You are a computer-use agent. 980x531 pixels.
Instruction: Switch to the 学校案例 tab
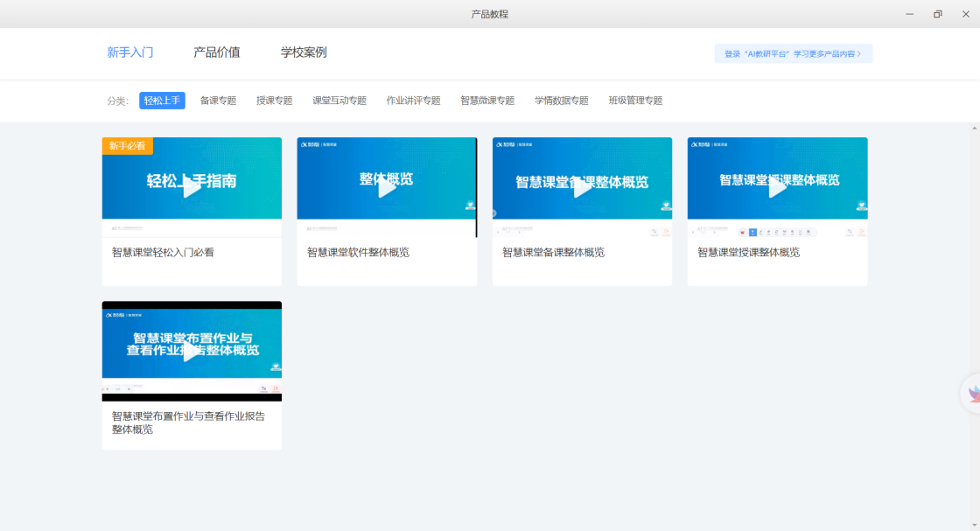(x=304, y=52)
